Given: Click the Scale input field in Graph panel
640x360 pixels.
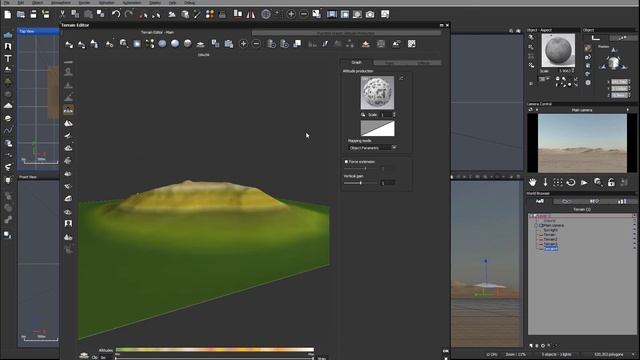Looking at the screenshot, I should tap(386, 115).
